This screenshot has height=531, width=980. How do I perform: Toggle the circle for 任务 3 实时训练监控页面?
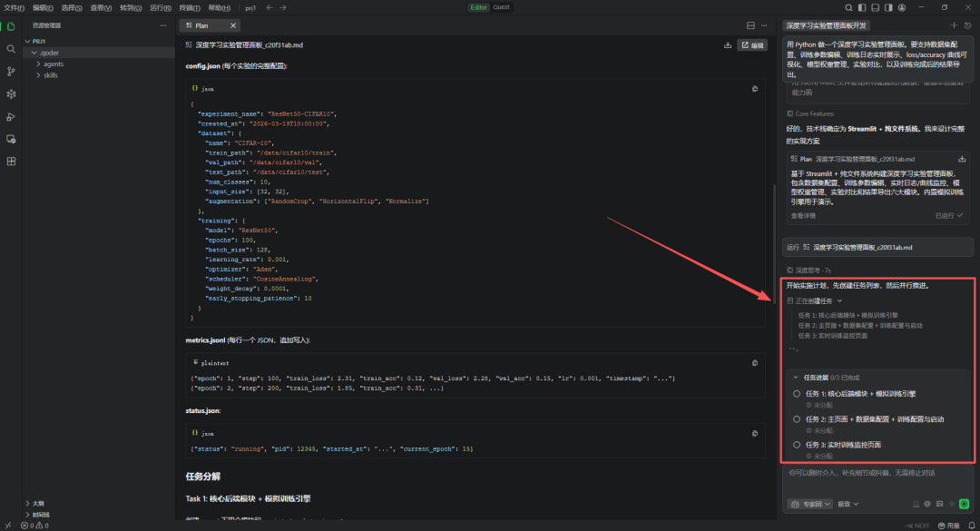pos(797,445)
